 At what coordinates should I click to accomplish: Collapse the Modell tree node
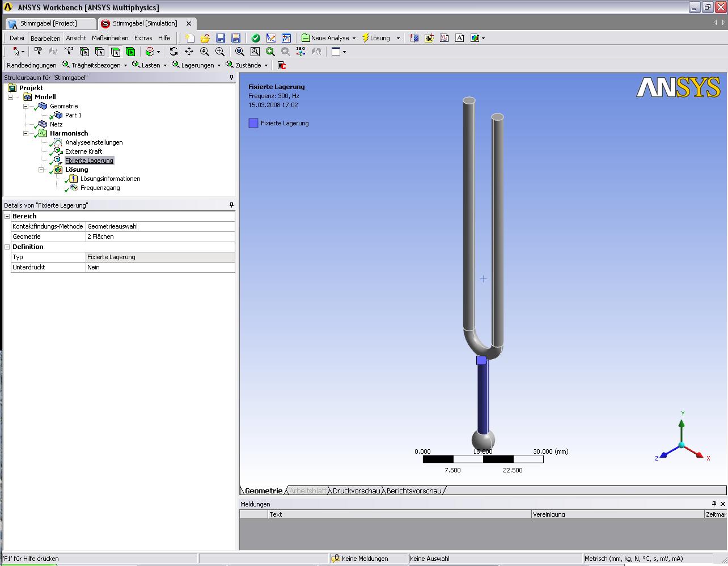click(11, 97)
